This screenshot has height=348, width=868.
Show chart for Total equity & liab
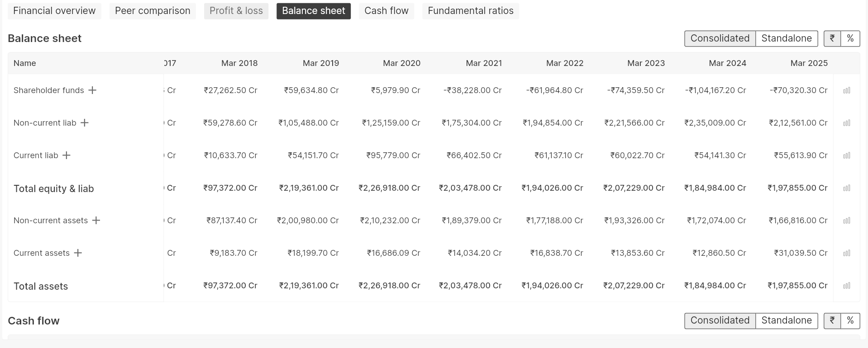click(846, 188)
